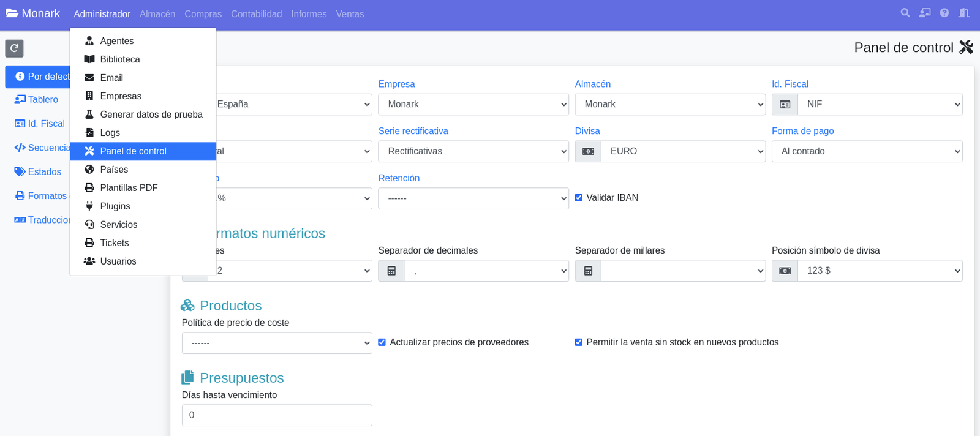Viewport: 980px width, 436px height.
Task: Click the Logs file icon in menu
Action: coord(89,133)
